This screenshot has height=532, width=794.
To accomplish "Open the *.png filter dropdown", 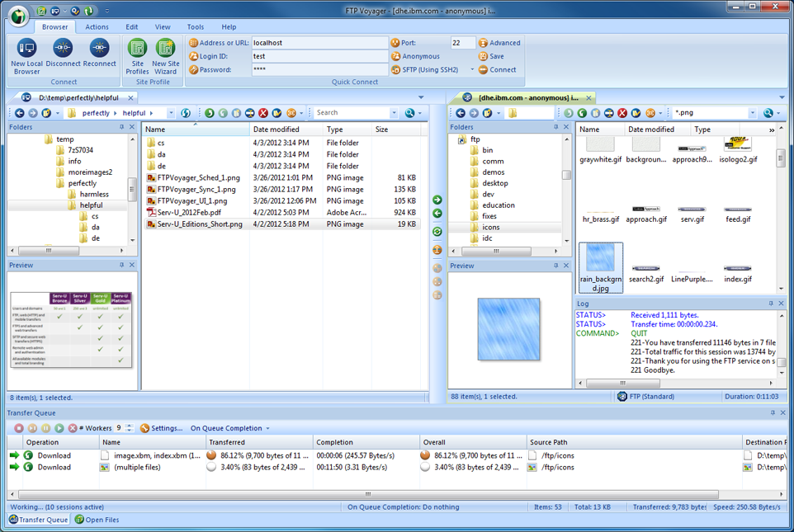I will [752, 113].
